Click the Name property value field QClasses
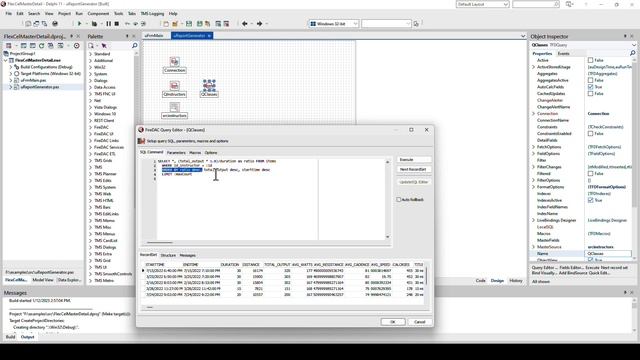This screenshot has height=360, width=640. click(608, 253)
